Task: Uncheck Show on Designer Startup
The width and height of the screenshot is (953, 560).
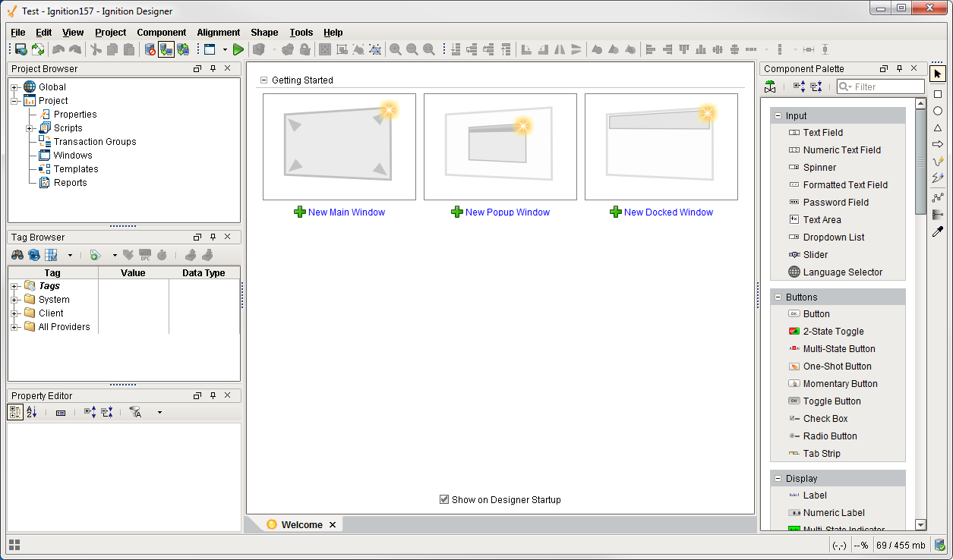Action: [x=444, y=499]
